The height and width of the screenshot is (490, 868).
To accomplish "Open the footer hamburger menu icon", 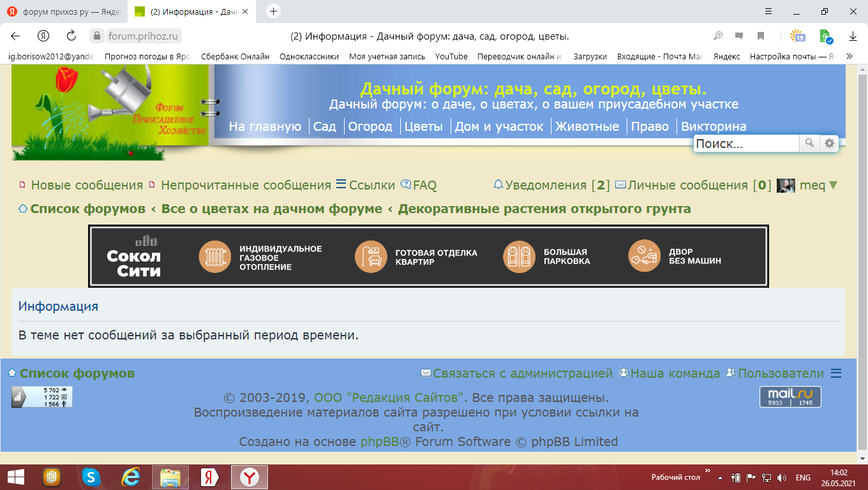I will pyautogui.click(x=835, y=373).
